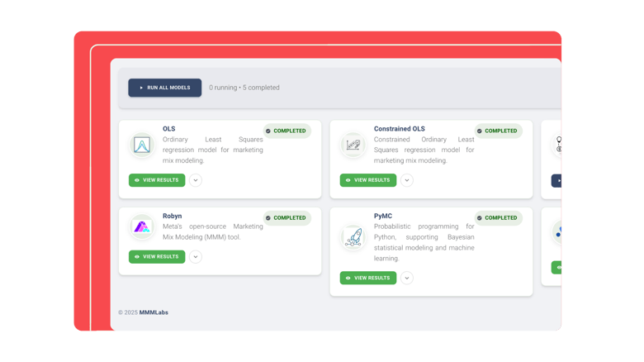
Task: Expand the Constrained OLS options chevron
Action: pos(407,180)
